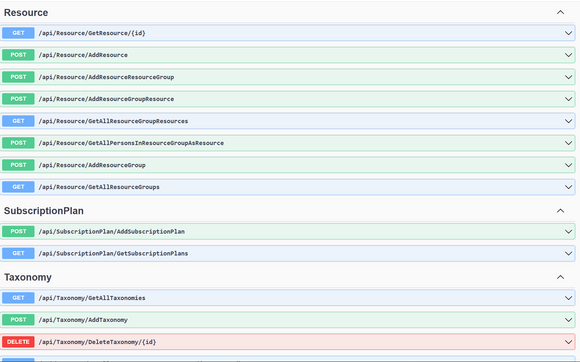
Task: Open the Resource section heading
Action: point(26,13)
